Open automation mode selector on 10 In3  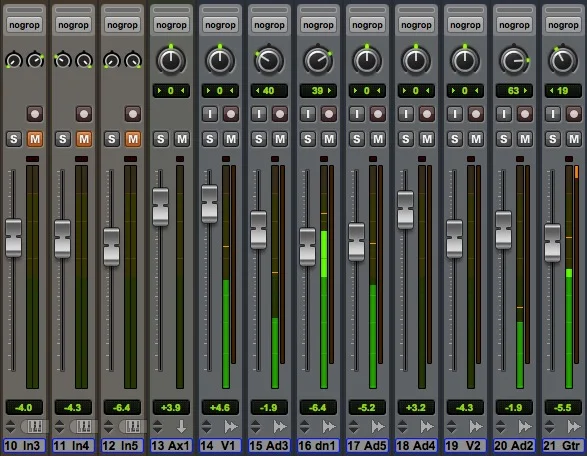pos(10,426)
